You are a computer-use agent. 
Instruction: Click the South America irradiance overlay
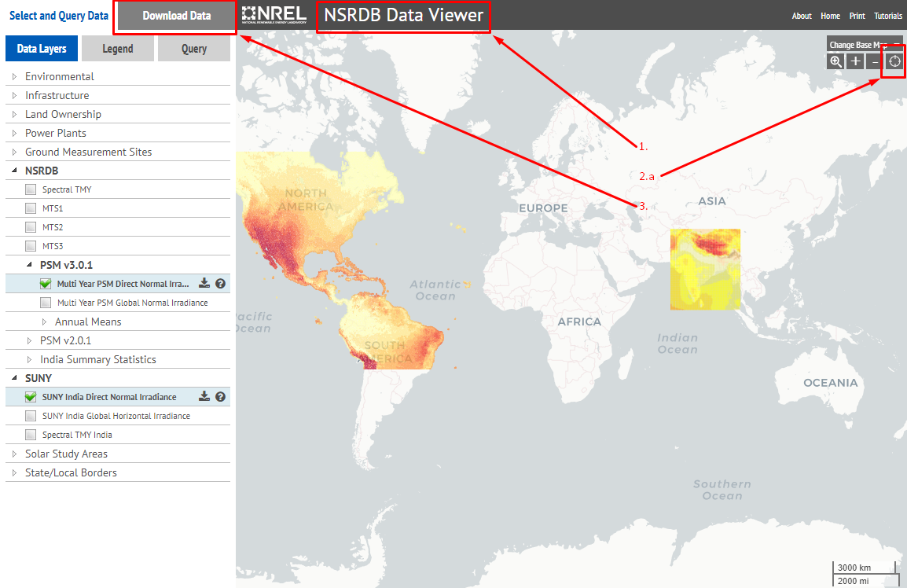391,333
